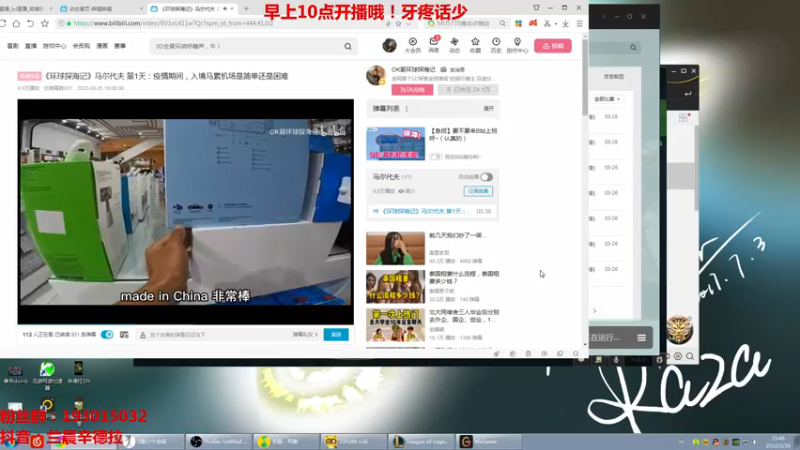This screenshot has height=450, width=800.
Task: Open the 历史 history icon
Action: (496, 45)
